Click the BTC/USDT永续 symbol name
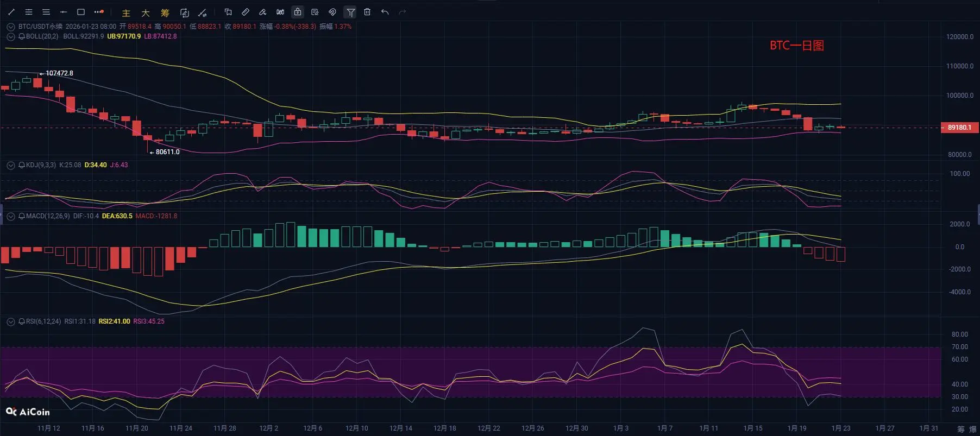 (40, 26)
